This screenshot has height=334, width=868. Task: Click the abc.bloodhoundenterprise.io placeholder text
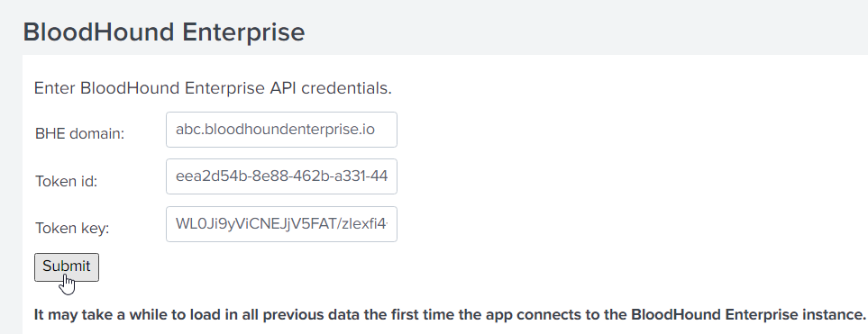tap(275, 130)
